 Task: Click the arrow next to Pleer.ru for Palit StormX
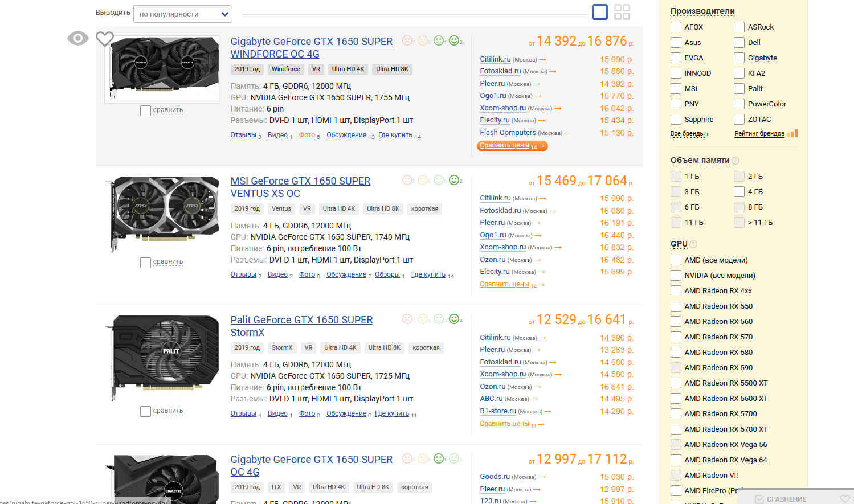(x=537, y=350)
